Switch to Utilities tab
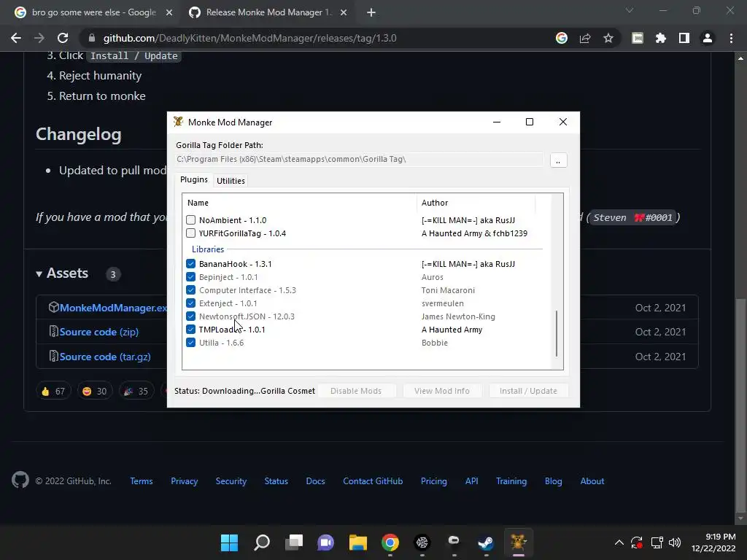747x560 pixels. click(x=231, y=181)
